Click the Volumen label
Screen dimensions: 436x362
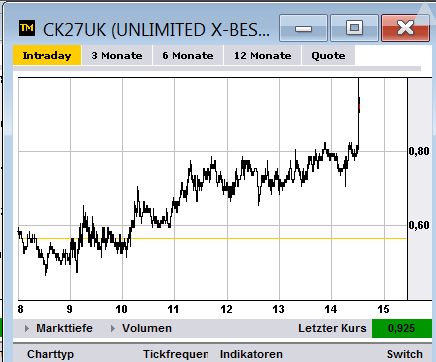coord(147,328)
